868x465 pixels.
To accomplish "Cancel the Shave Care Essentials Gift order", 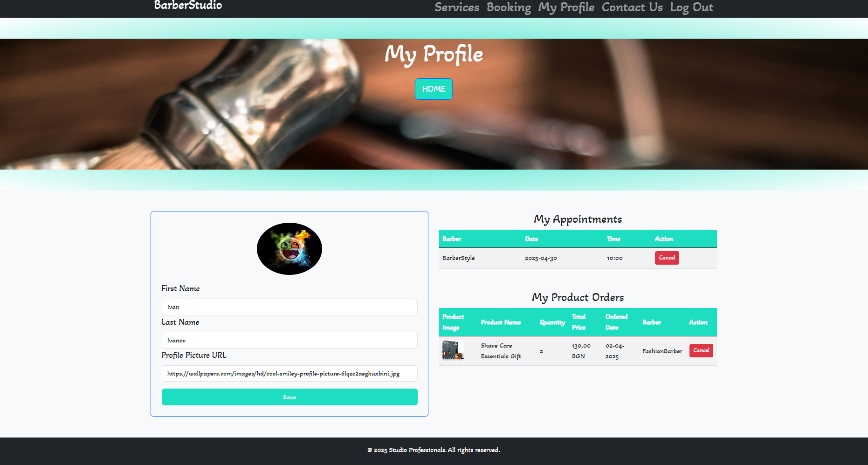I will coord(701,350).
